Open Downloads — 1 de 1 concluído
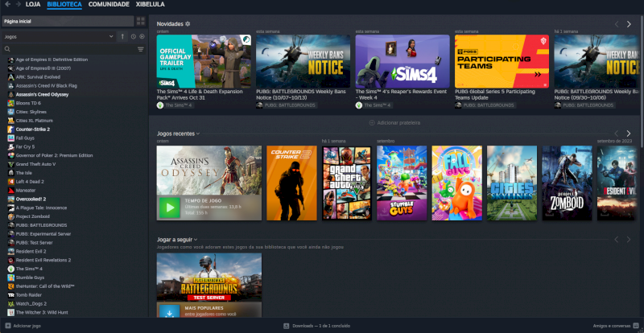 [x=321, y=326]
